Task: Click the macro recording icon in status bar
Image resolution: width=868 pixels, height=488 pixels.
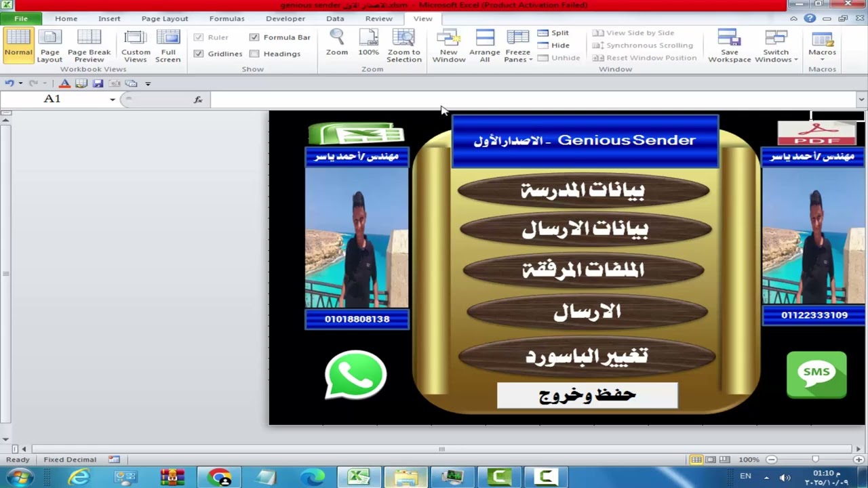Action: click(x=114, y=460)
